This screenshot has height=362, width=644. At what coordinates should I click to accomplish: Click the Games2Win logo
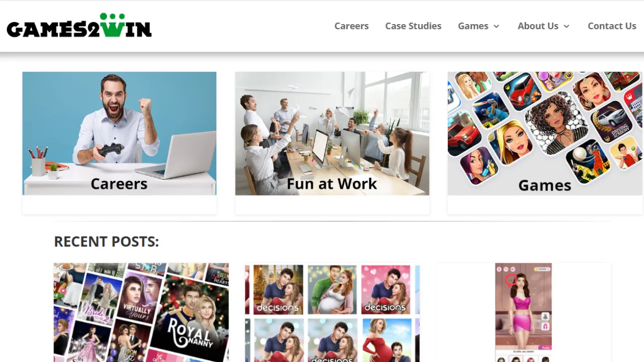79,26
